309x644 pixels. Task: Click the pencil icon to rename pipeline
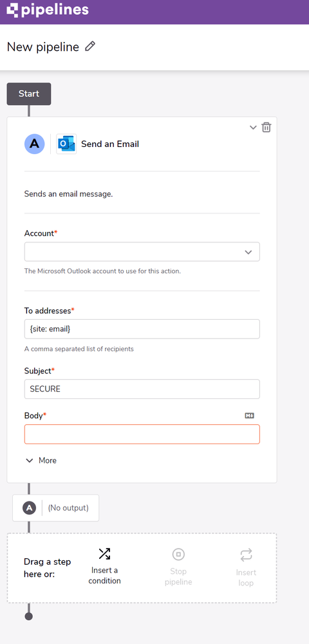pyautogui.click(x=90, y=46)
